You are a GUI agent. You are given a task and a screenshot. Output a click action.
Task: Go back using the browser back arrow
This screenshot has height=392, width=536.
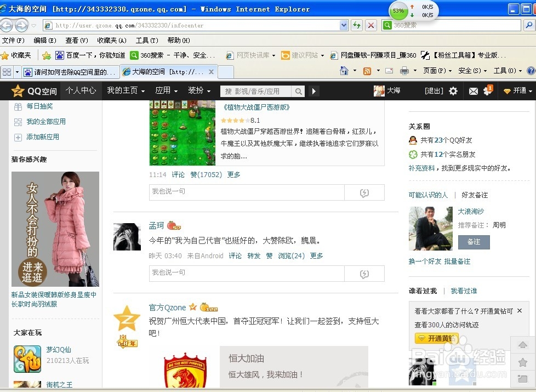(7, 25)
